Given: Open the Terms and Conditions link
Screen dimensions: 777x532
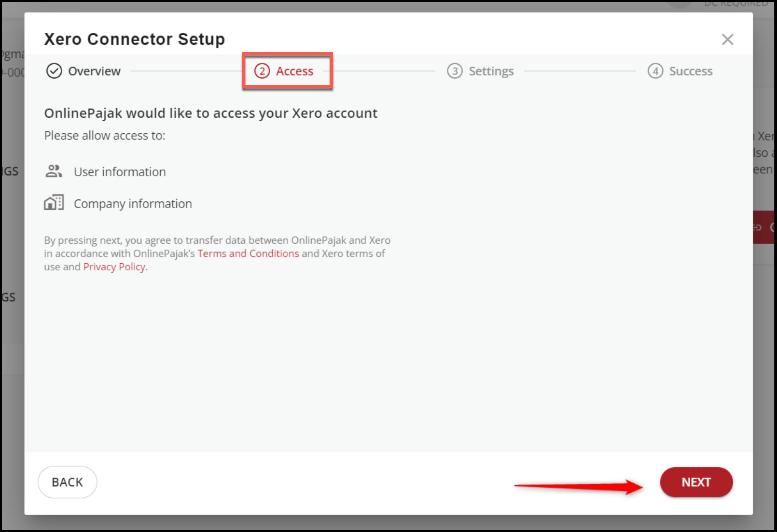Looking at the screenshot, I should 248,253.
